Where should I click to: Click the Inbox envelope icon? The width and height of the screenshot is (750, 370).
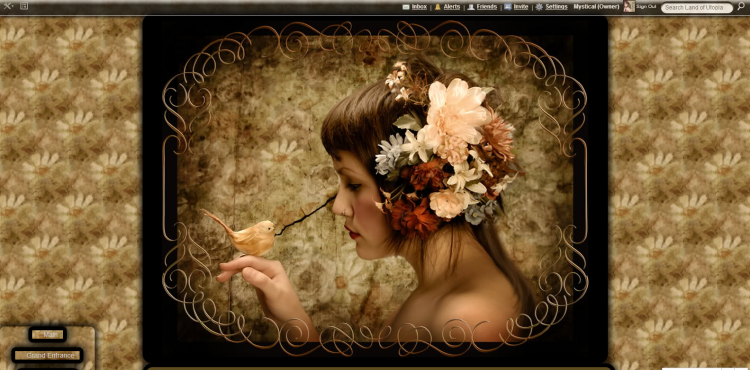tap(406, 7)
